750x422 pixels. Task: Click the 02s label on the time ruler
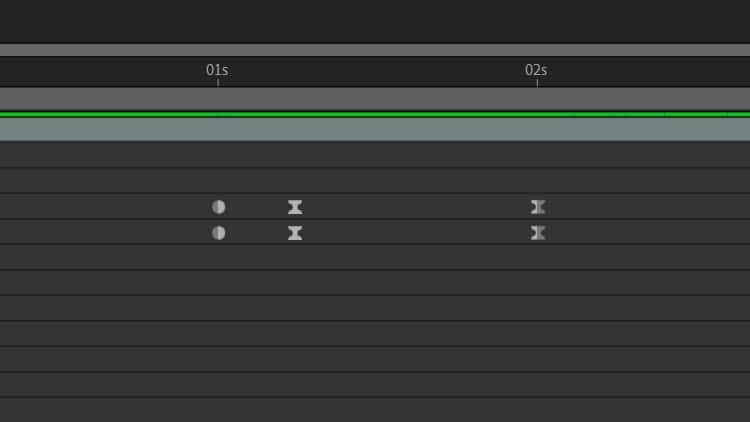click(536, 70)
